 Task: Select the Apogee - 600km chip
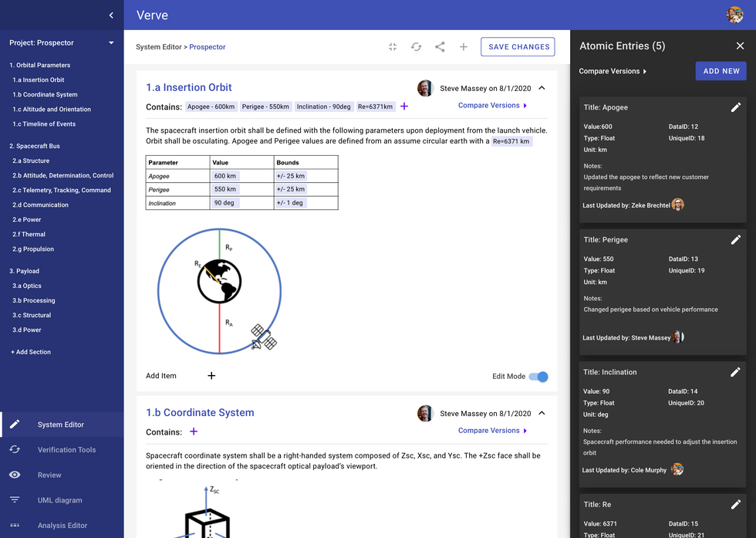coord(211,107)
